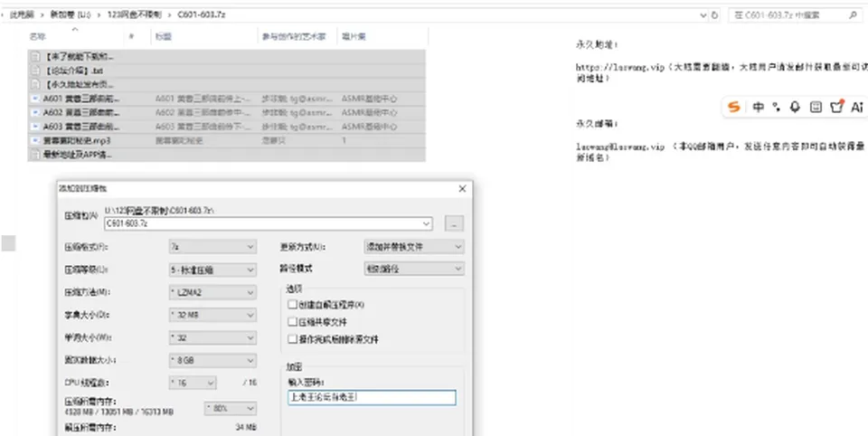The height and width of the screenshot is (436, 868).
Task: Sort by the album column header
Action: point(354,36)
